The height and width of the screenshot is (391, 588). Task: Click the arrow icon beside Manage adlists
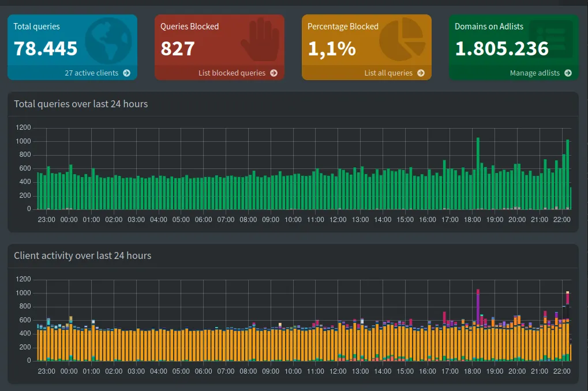567,73
